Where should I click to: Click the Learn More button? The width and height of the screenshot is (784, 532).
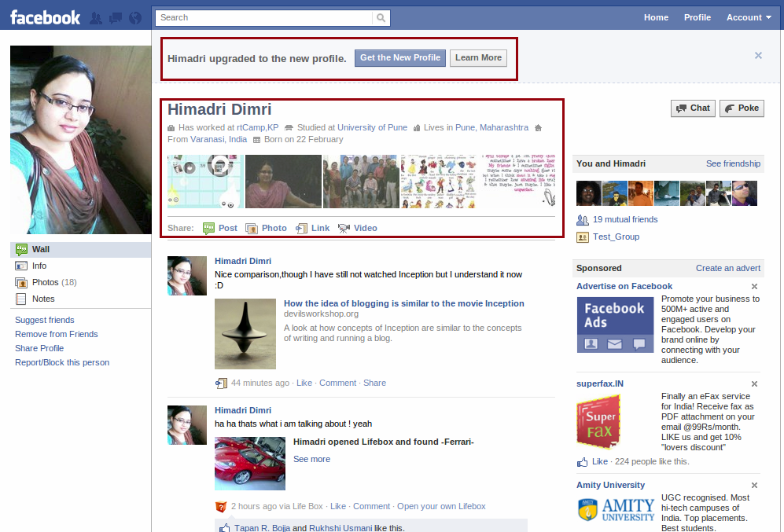478,58
